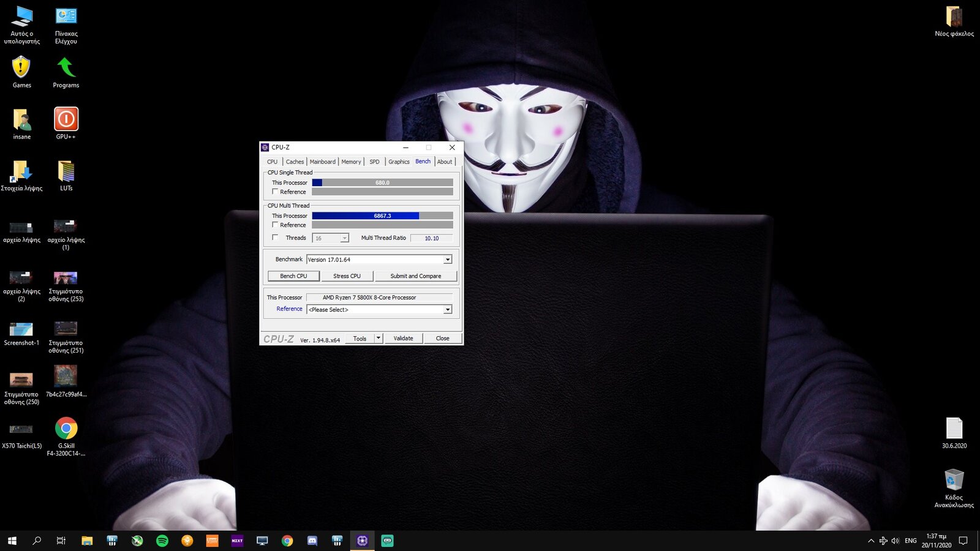Click the Stress CPU button
Screen dimensions: 980x551
(x=347, y=276)
